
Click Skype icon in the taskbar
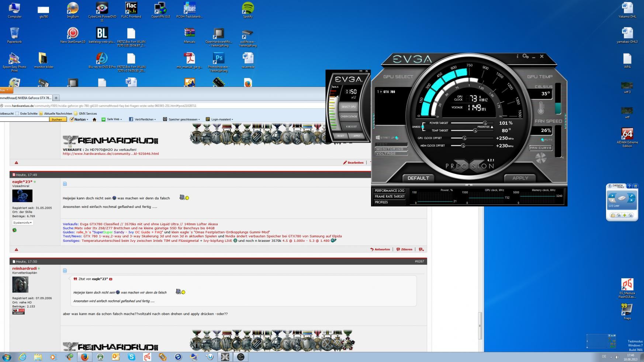tap(131, 357)
